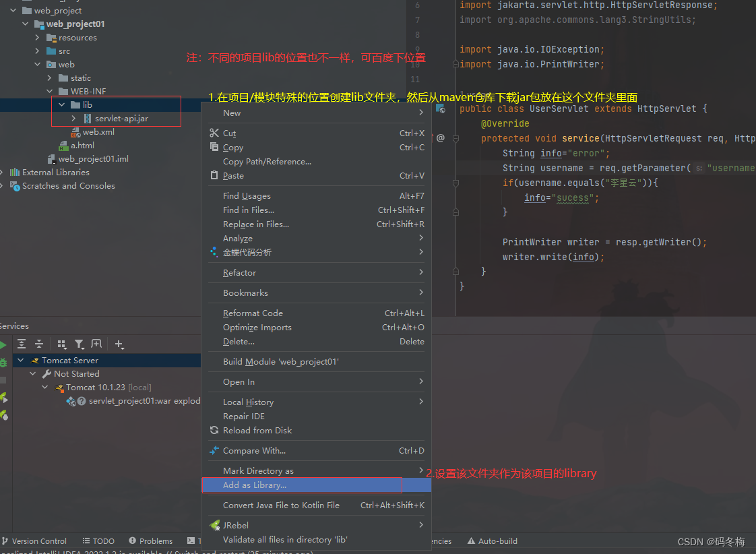Click the resources folder icon
The width and height of the screenshot is (756, 554).
click(x=51, y=38)
